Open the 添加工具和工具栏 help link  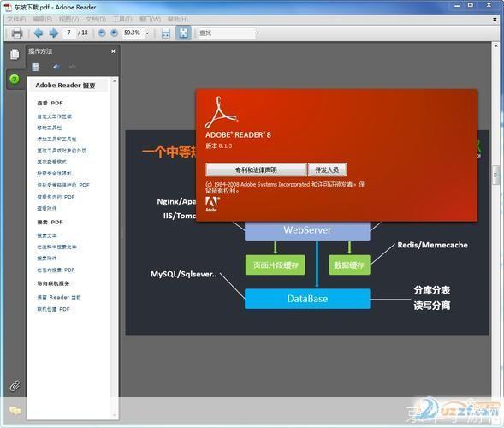(x=56, y=139)
